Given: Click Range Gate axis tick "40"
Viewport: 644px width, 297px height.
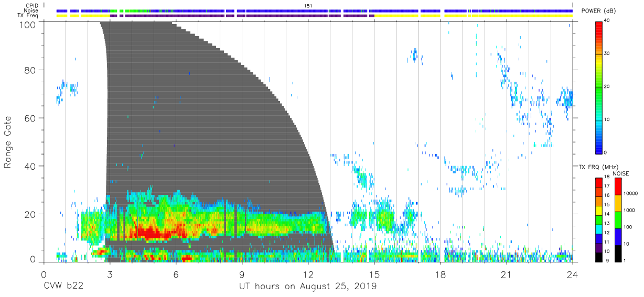Looking at the screenshot, I should point(31,166).
